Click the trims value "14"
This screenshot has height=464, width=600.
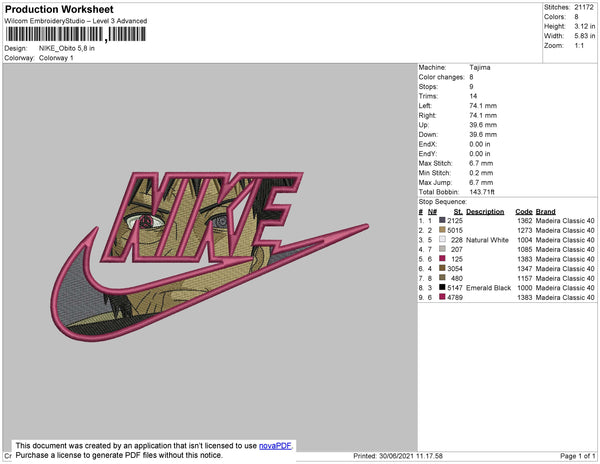click(x=473, y=96)
